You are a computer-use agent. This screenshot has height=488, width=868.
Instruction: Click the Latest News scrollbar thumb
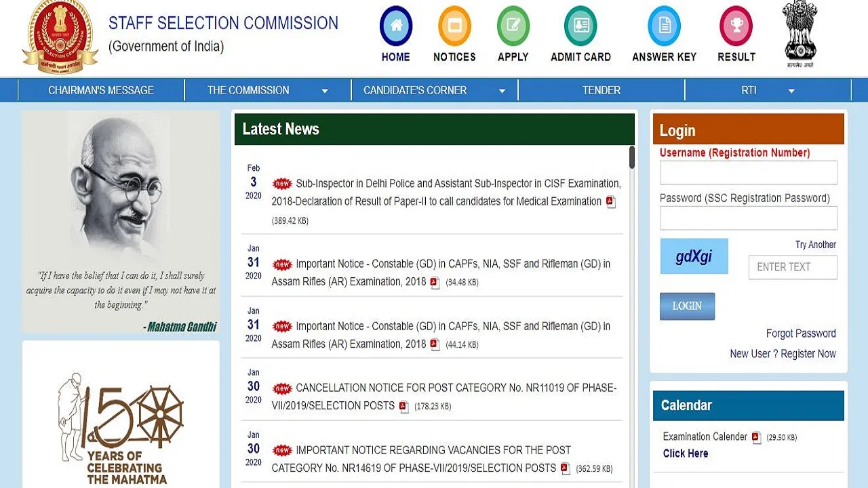[632, 157]
